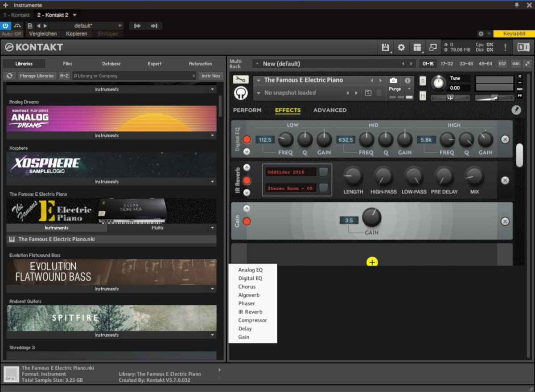Toggle the A-Z library sorting button
The image size is (535, 392).
(64, 76)
